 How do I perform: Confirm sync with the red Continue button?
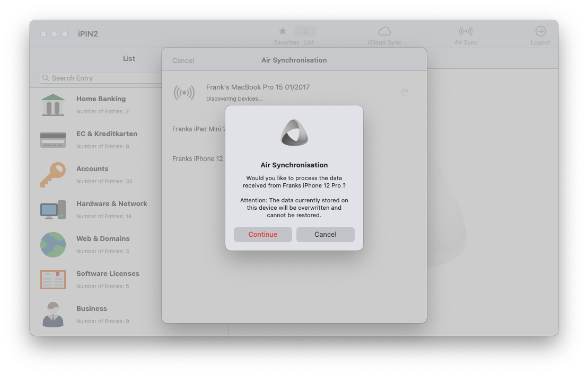[x=263, y=235]
